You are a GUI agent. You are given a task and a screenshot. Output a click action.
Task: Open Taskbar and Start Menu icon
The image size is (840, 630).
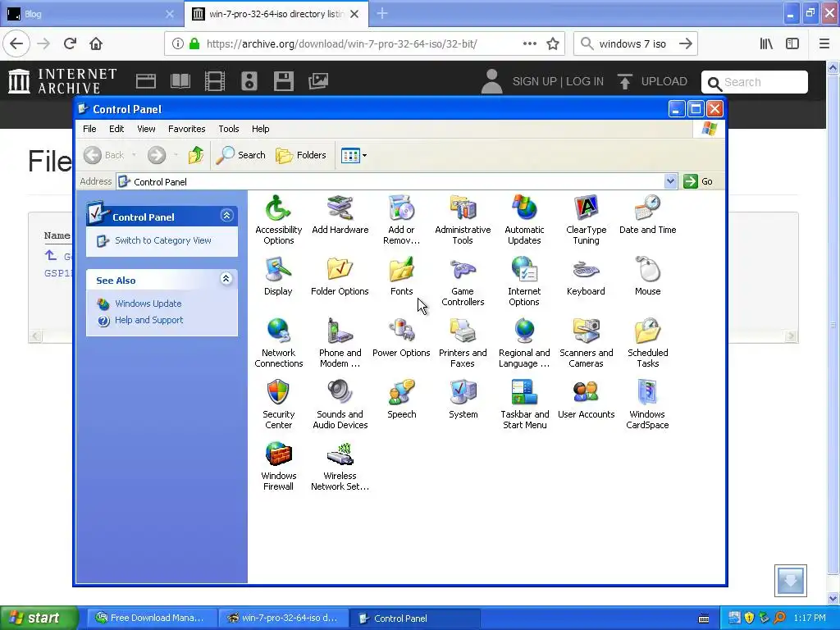click(524, 404)
